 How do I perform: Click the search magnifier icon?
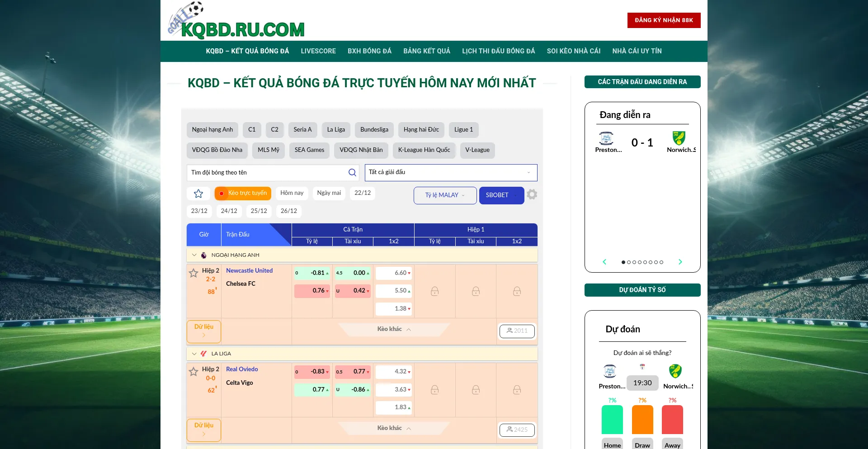point(352,173)
